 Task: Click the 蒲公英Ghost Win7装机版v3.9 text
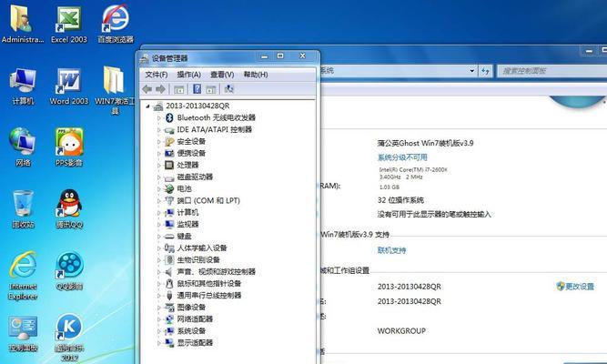(x=425, y=143)
